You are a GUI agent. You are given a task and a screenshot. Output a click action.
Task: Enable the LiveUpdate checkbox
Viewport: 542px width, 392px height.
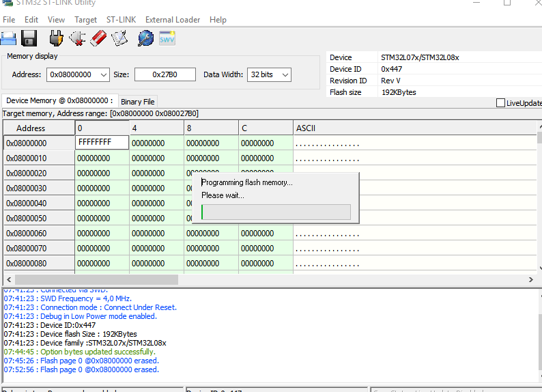click(x=501, y=103)
